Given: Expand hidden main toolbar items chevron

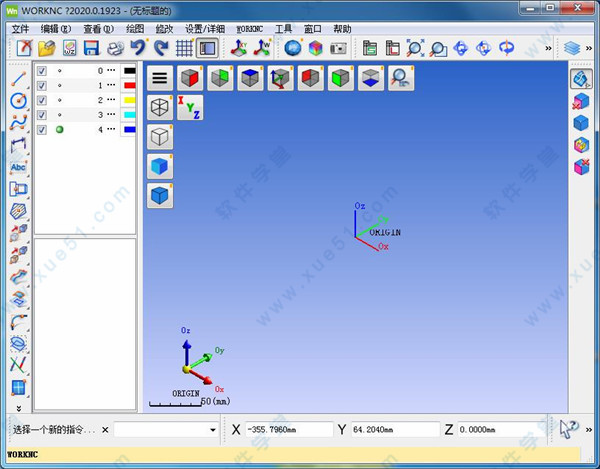Looking at the screenshot, I should [548, 49].
